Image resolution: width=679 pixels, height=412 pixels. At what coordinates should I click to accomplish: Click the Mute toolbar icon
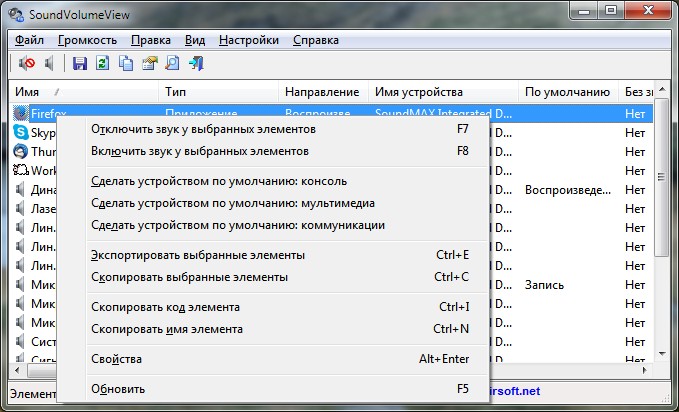[27, 63]
